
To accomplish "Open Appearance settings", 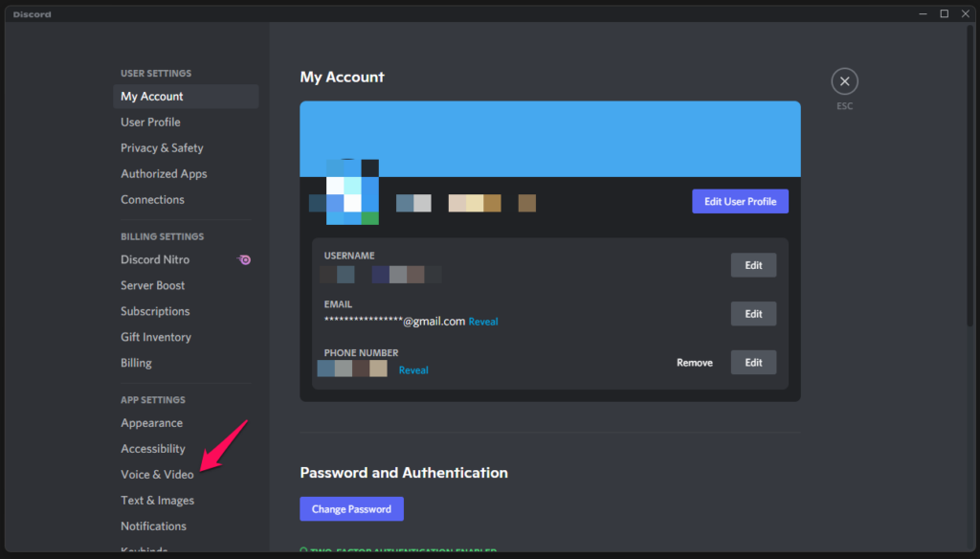I will [x=151, y=423].
